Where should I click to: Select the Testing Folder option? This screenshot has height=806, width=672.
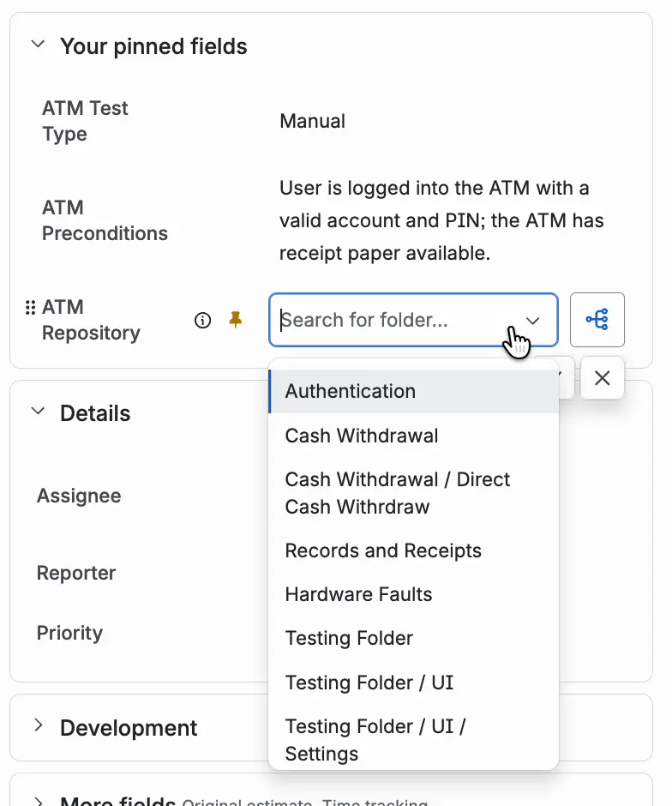pyautogui.click(x=414, y=638)
